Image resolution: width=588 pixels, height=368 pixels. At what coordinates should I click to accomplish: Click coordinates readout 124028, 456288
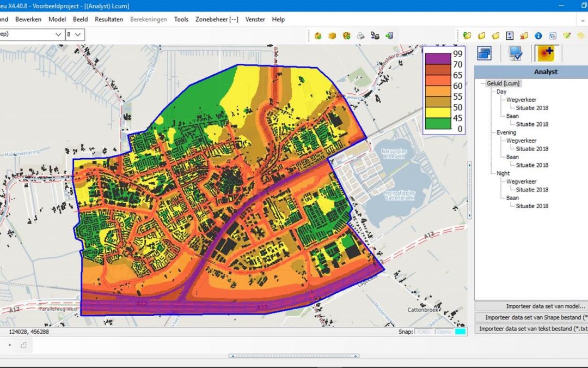coord(29,331)
